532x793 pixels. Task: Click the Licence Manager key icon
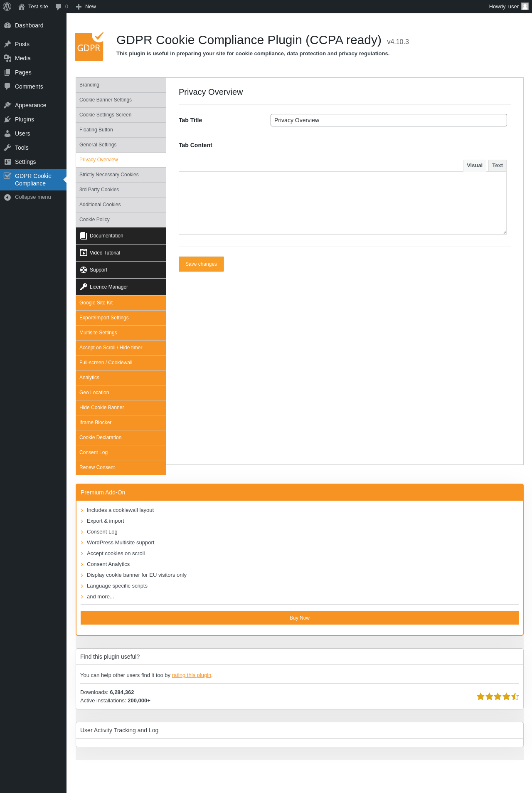pyautogui.click(x=84, y=287)
